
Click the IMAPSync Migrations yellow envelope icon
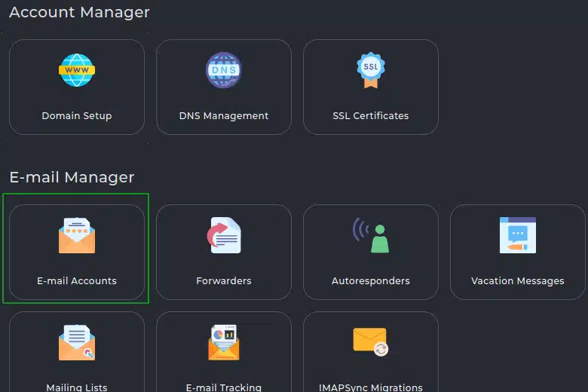(371, 341)
